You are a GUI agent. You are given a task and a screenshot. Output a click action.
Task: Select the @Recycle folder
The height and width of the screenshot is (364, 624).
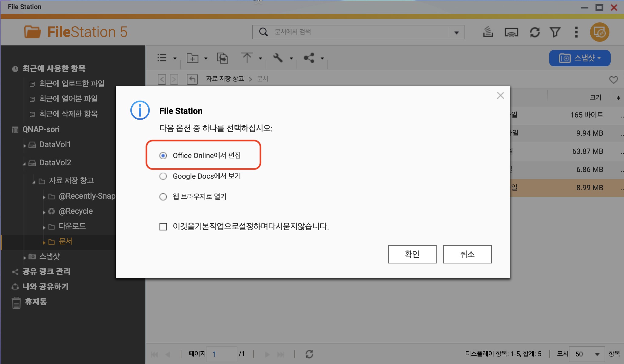click(76, 211)
